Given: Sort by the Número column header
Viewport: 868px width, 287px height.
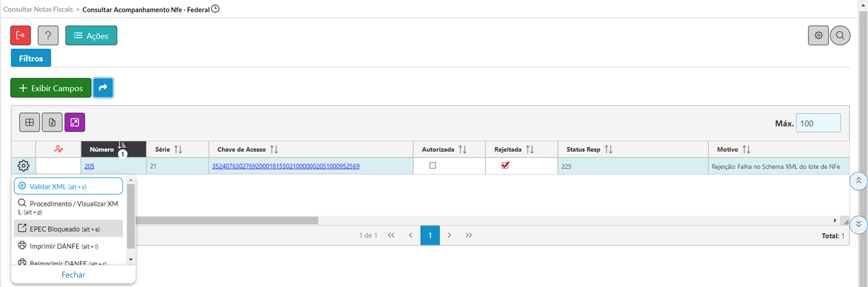Looking at the screenshot, I should pyautogui.click(x=114, y=149).
